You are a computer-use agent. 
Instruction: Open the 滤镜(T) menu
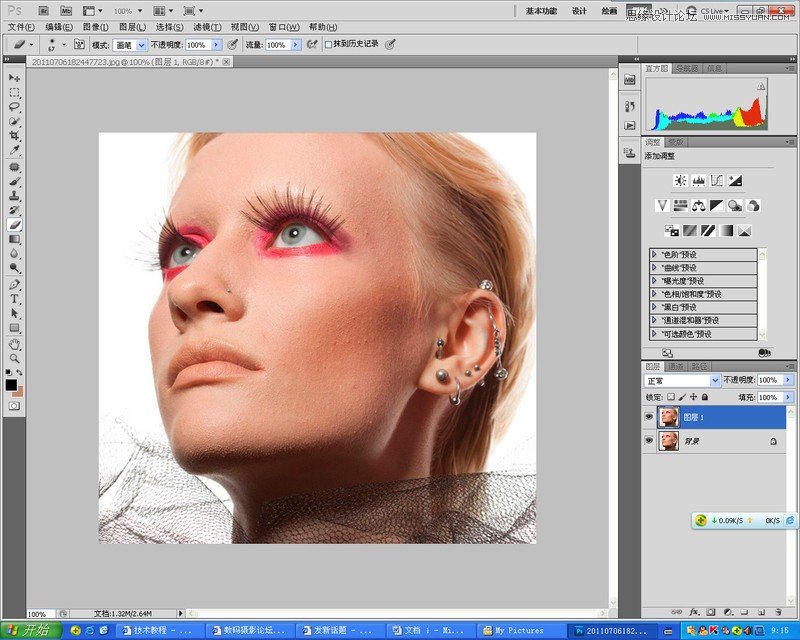click(x=208, y=27)
